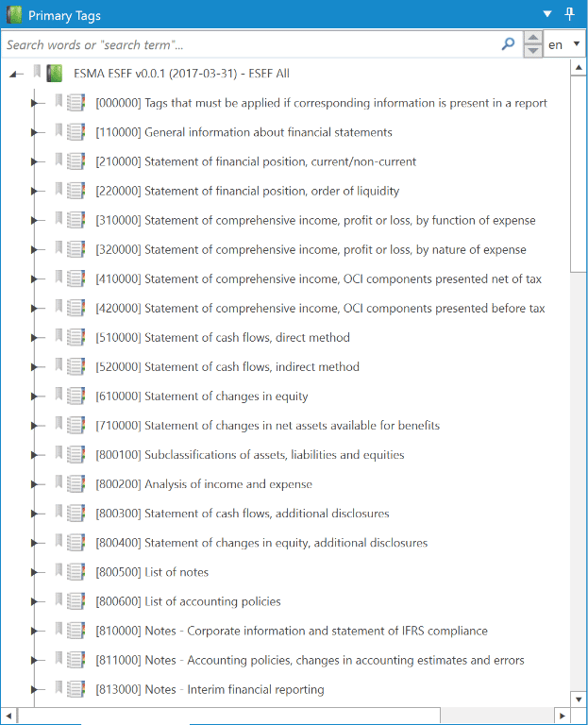Click bookmark flag icon on [520000] indirect method row

59,364
